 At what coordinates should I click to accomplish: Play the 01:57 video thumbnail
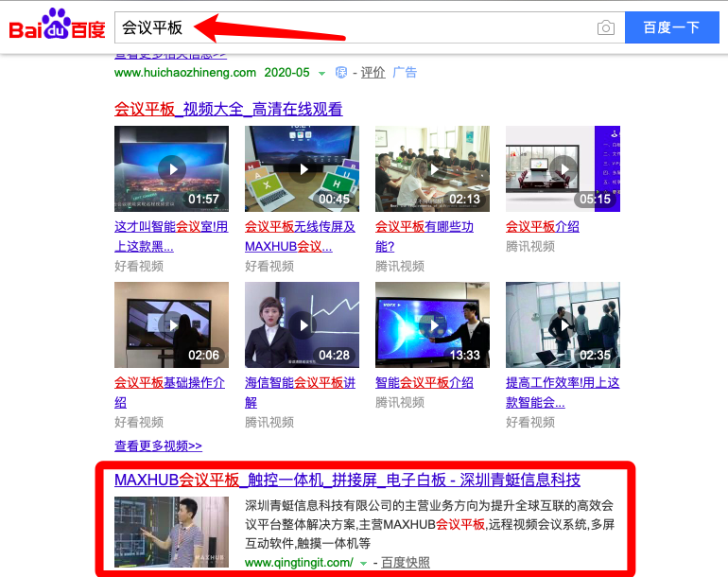(172, 168)
